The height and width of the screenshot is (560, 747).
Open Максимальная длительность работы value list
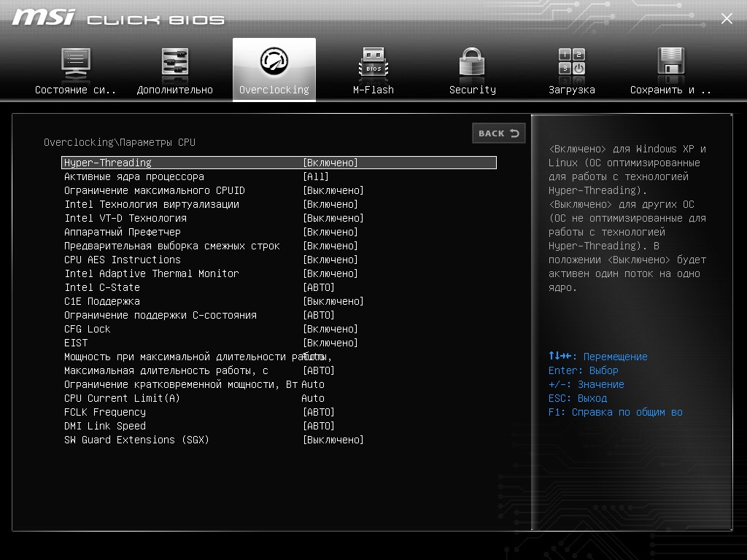pos(318,370)
